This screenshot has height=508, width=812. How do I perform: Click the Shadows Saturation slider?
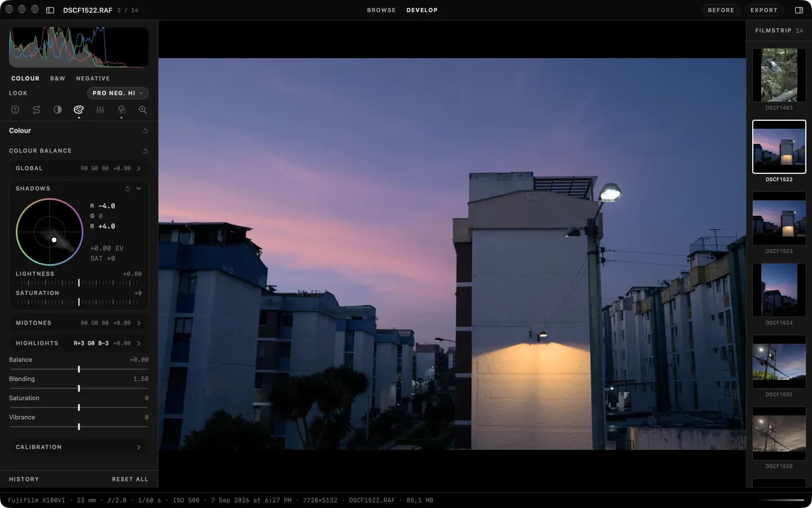coord(79,302)
